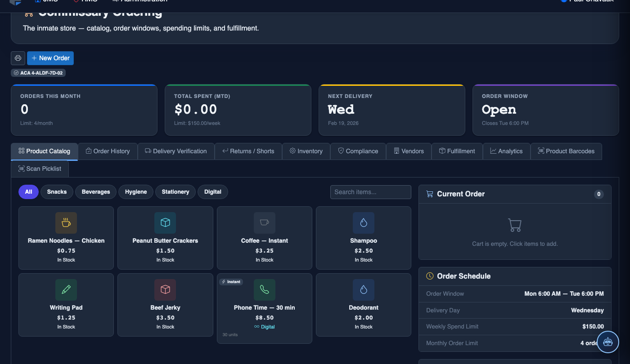Open the Scan Picklist tab
The image size is (630, 364).
point(40,169)
